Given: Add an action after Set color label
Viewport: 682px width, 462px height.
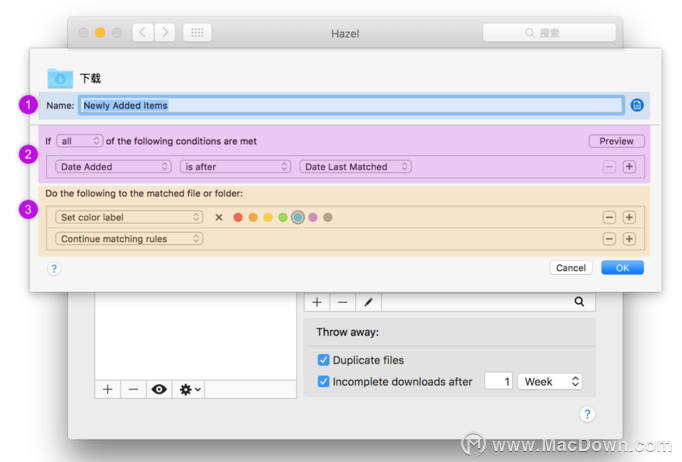Looking at the screenshot, I should pyautogui.click(x=629, y=217).
